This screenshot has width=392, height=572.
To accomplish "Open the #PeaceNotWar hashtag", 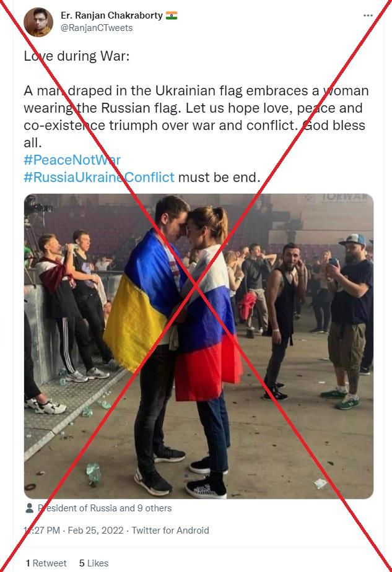I will tap(72, 160).
